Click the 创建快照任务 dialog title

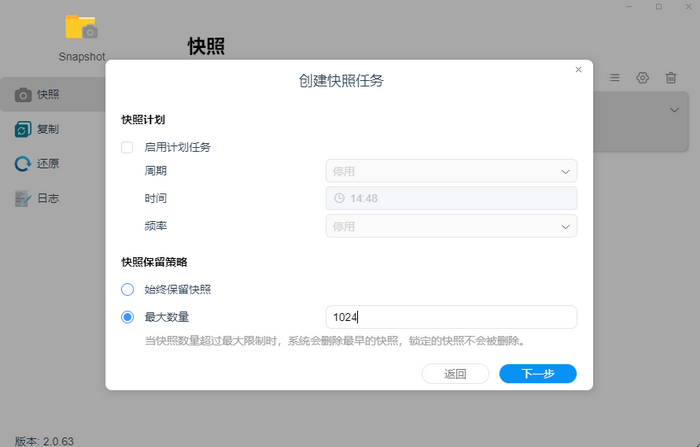click(x=341, y=81)
